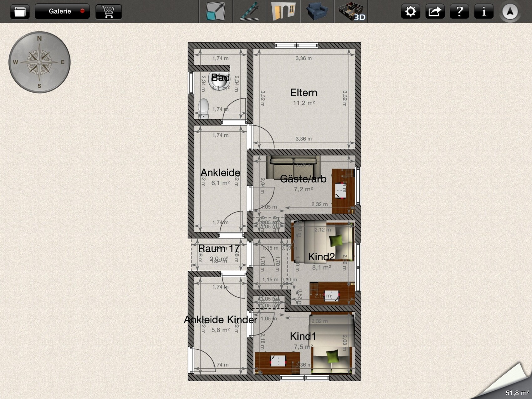Open the projects folder icon
Viewport: 532px width, 399px height.
click(20, 12)
